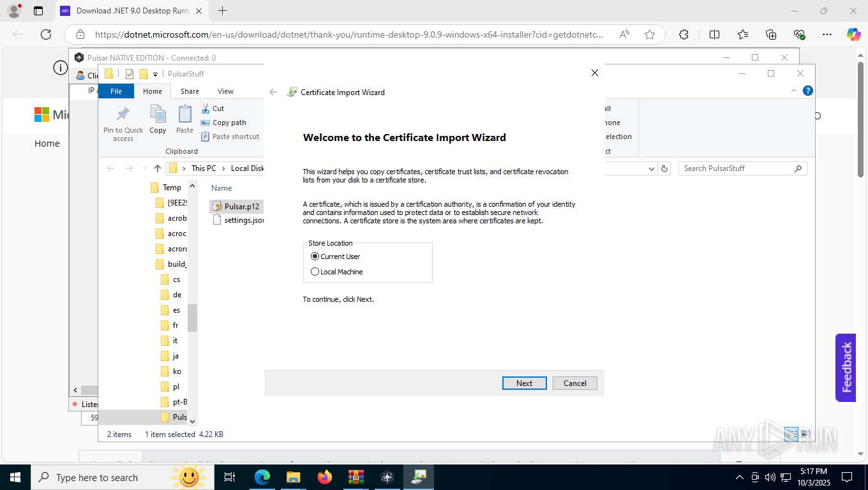The width and height of the screenshot is (868, 490).
Task: Open the File tab in Explorer
Action: pyautogui.click(x=116, y=91)
